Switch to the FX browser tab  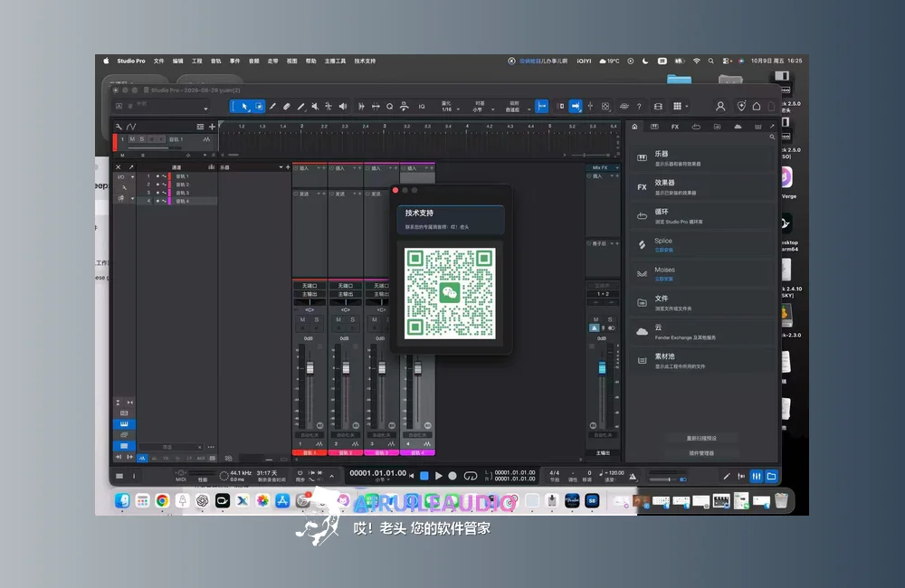[x=675, y=127]
